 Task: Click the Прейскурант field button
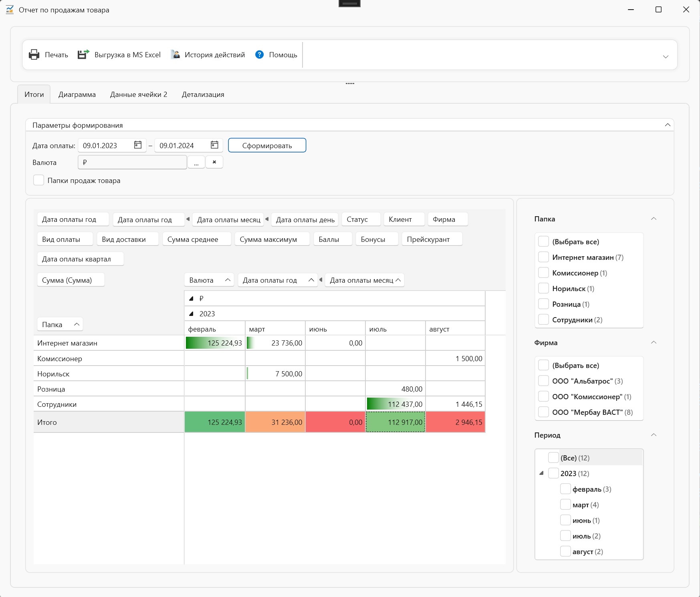click(432, 239)
